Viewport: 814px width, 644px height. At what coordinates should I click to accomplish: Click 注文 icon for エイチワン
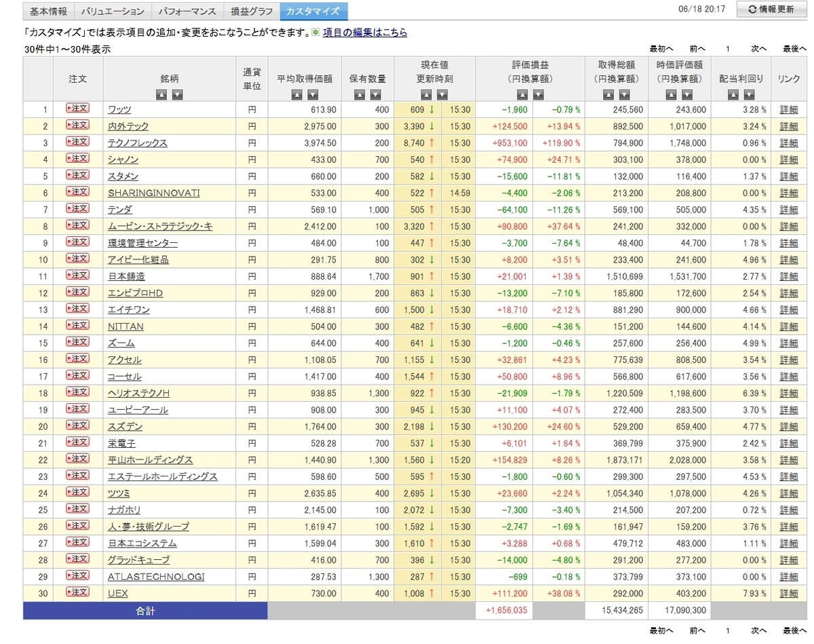(77, 309)
